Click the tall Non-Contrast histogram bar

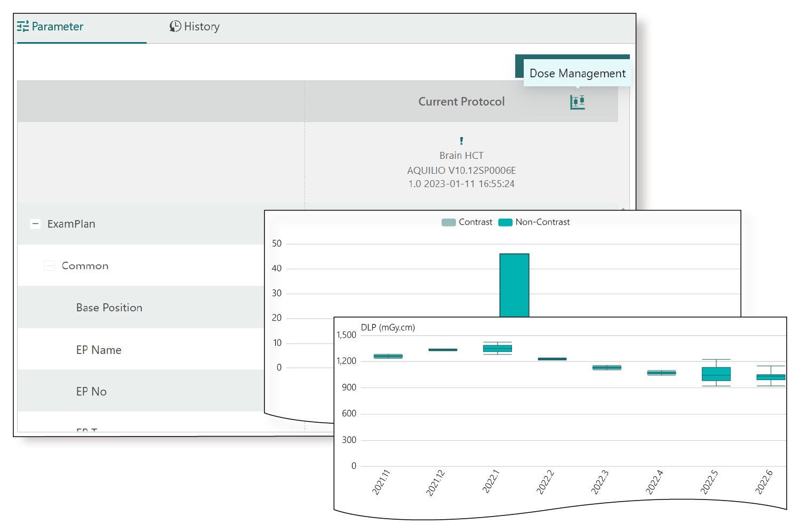point(514,285)
